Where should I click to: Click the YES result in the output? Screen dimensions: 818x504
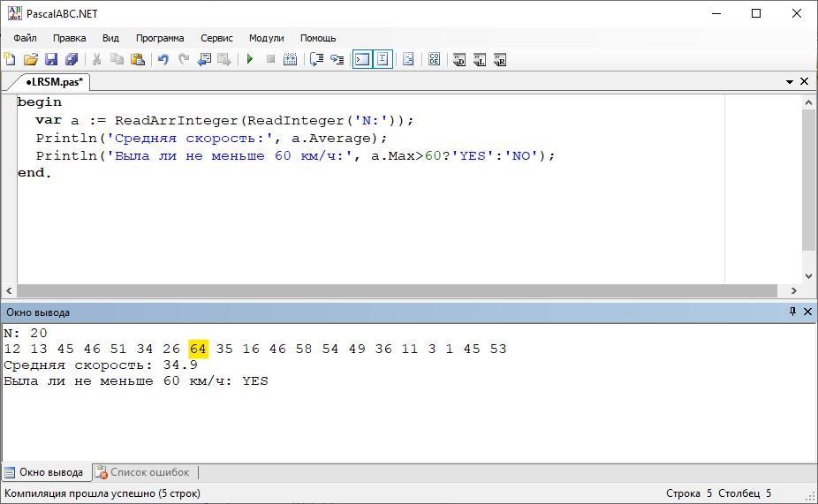click(x=255, y=381)
